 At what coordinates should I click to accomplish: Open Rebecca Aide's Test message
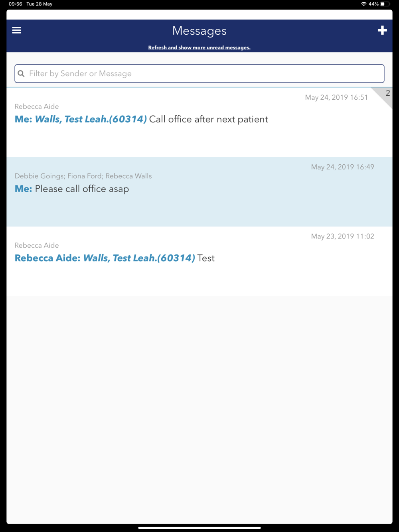199,261
